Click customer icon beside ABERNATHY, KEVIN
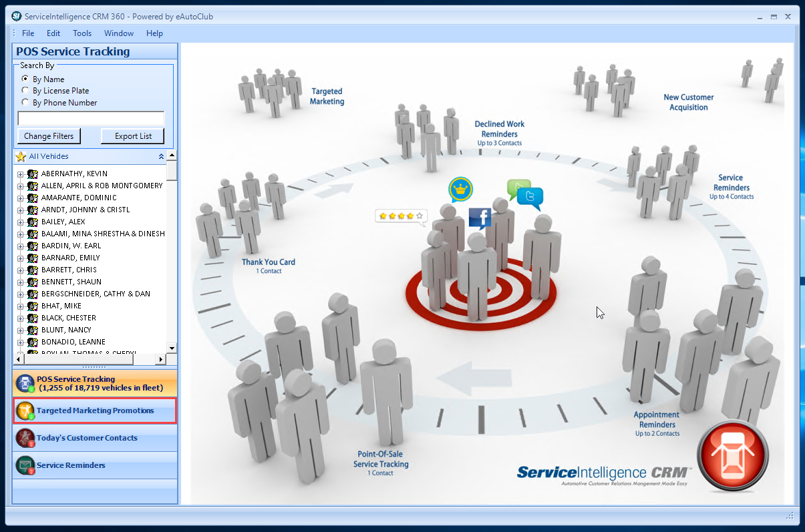 click(32, 174)
